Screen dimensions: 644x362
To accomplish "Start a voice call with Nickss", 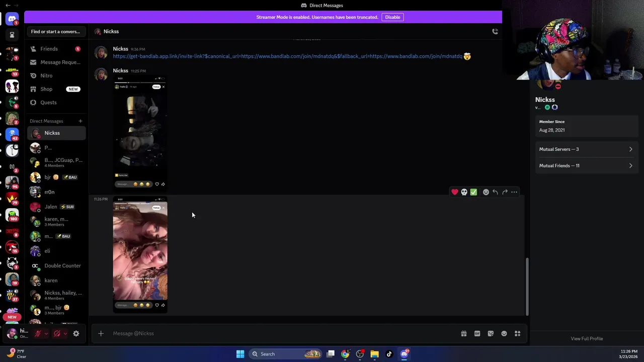I will click(495, 31).
